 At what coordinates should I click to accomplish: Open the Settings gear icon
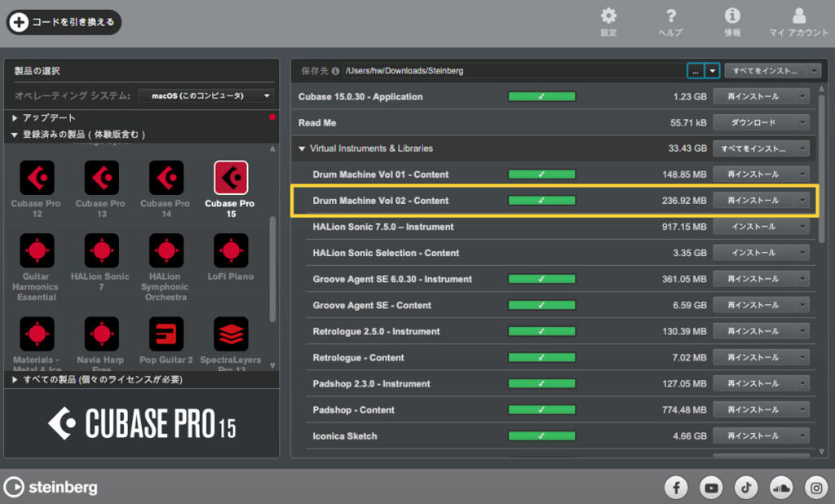608,15
